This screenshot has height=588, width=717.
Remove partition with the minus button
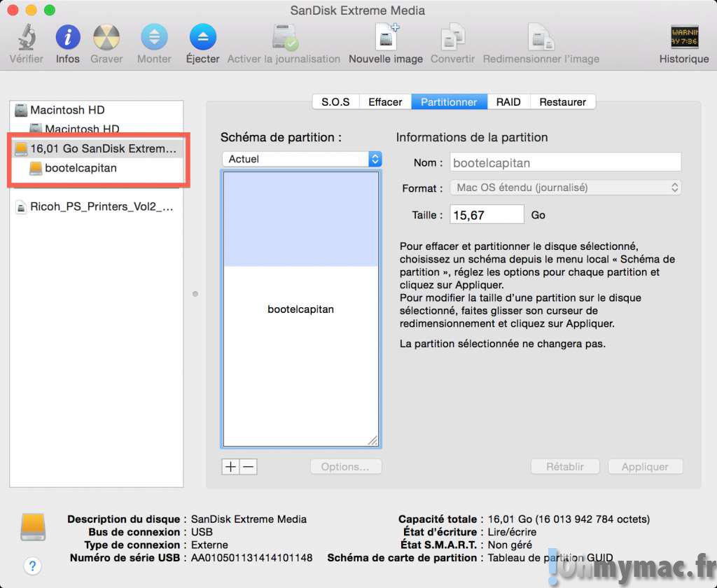[249, 467]
